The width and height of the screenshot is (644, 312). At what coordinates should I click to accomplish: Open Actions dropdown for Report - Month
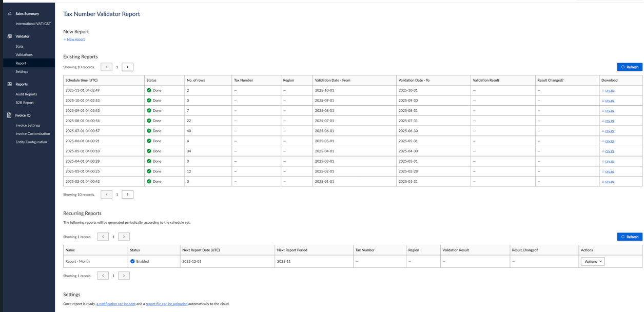pos(593,261)
